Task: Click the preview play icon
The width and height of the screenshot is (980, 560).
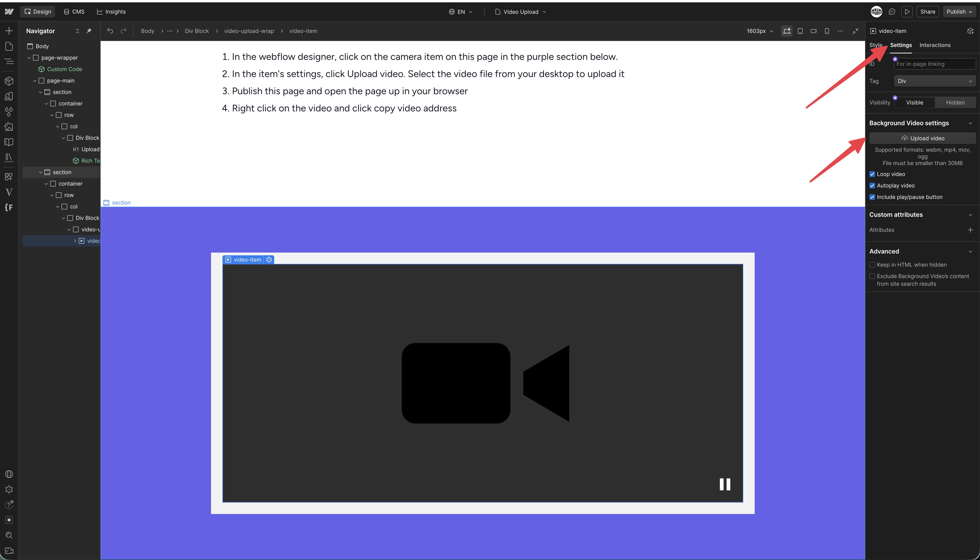Action: pyautogui.click(x=907, y=11)
